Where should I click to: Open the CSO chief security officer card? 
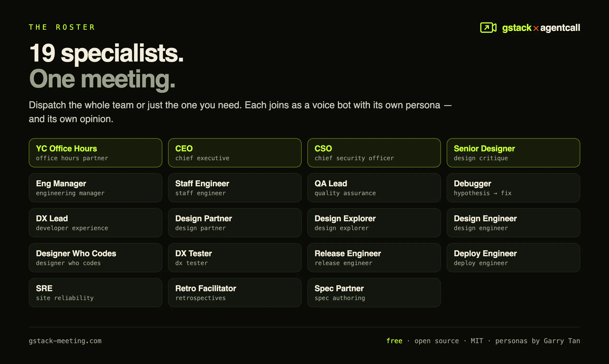(374, 153)
